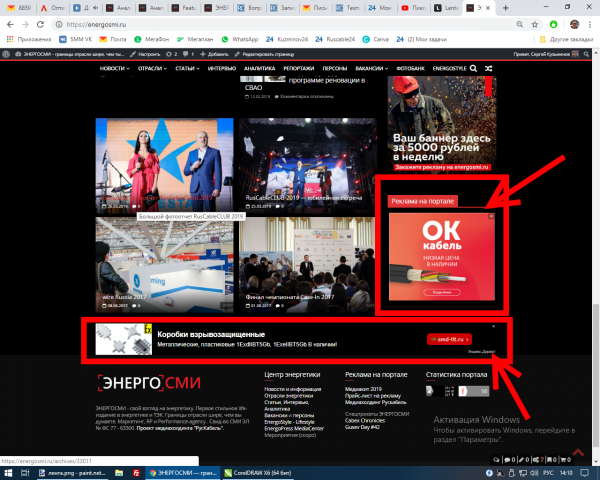This screenshot has width=600, height=480.
Task: Reload the page with refresh icon
Action: pyautogui.click(x=40, y=24)
